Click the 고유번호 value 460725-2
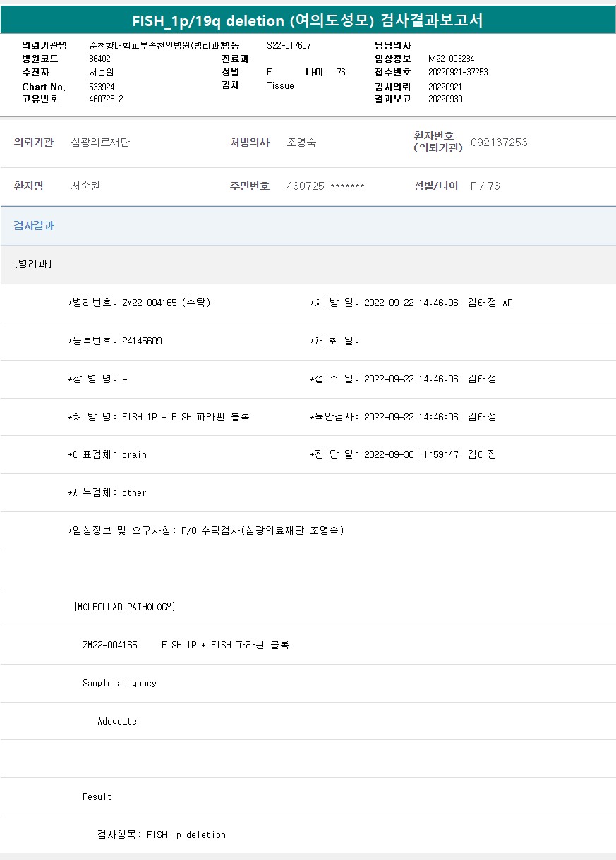 106,99
